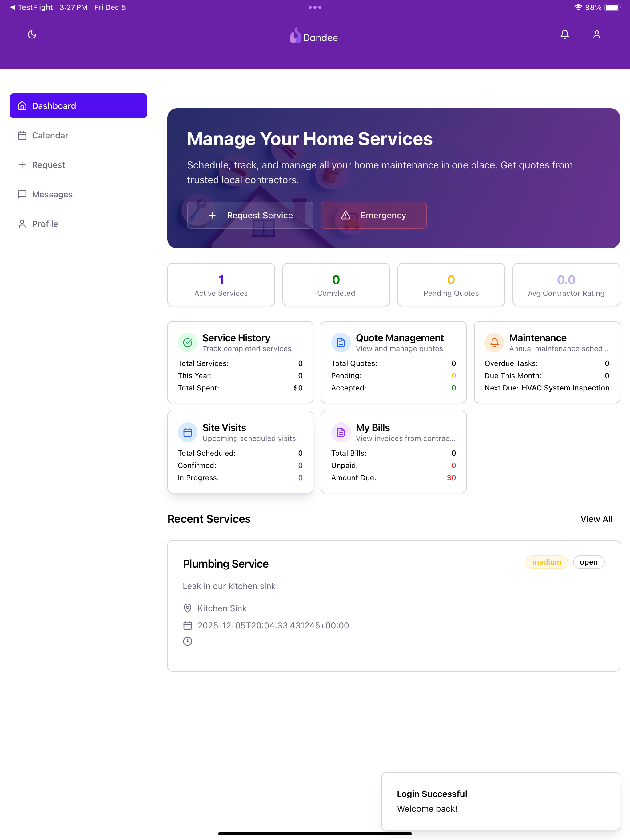Click the Request Service button
Screen dimensions: 630x840
[250, 215]
